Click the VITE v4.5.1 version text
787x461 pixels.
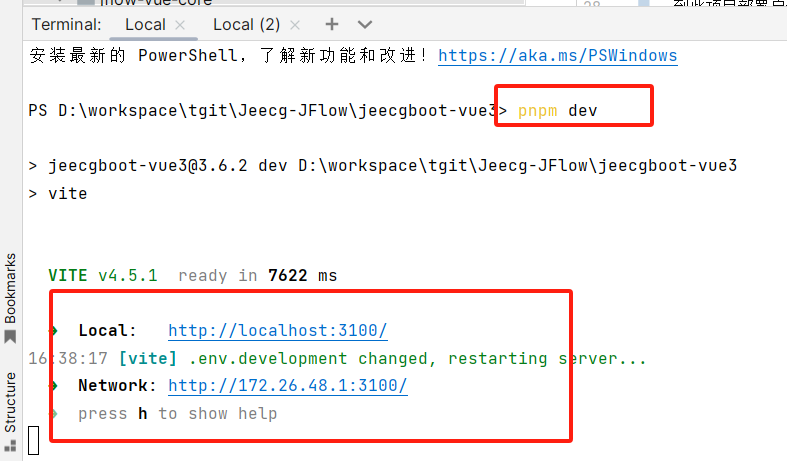102,276
